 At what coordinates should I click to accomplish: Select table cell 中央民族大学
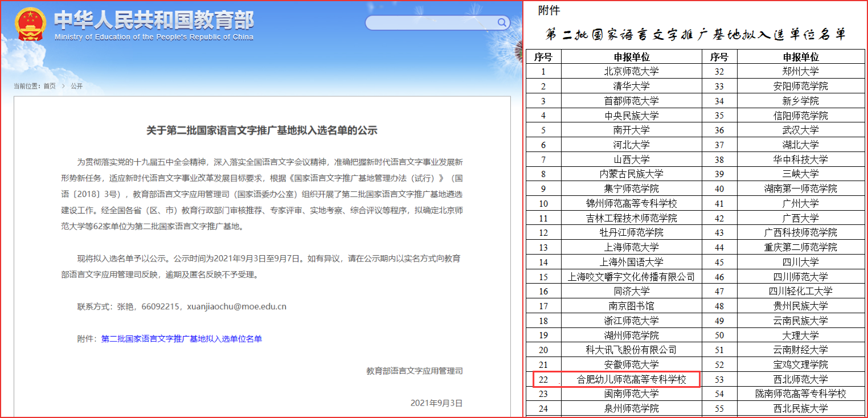pos(632,116)
